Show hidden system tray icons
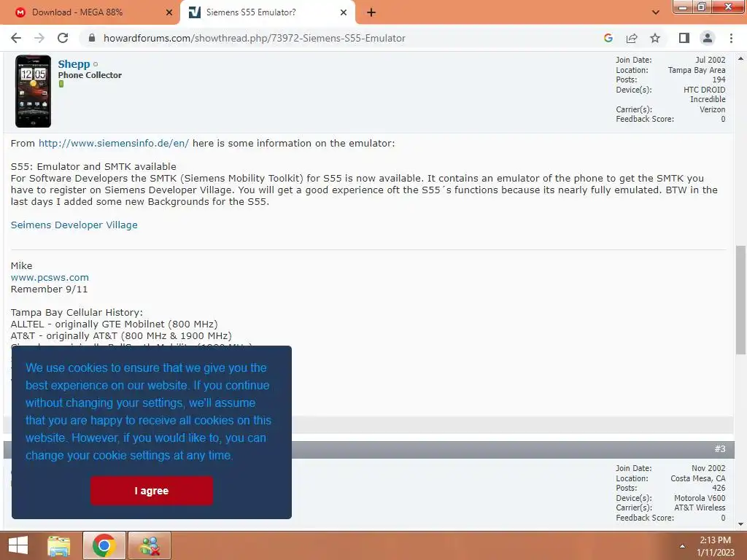The width and height of the screenshot is (747, 560). pos(682,546)
